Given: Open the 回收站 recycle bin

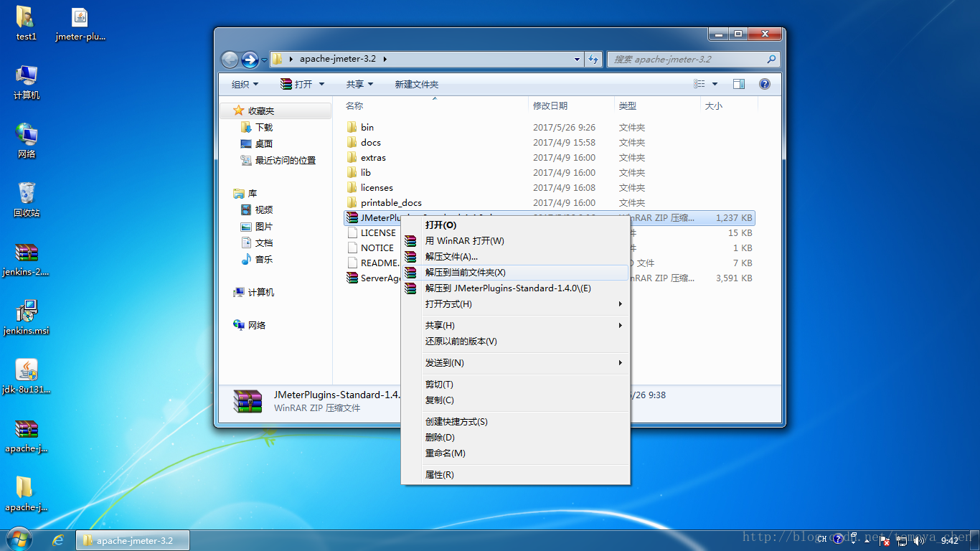Looking at the screenshot, I should click(x=27, y=200).
